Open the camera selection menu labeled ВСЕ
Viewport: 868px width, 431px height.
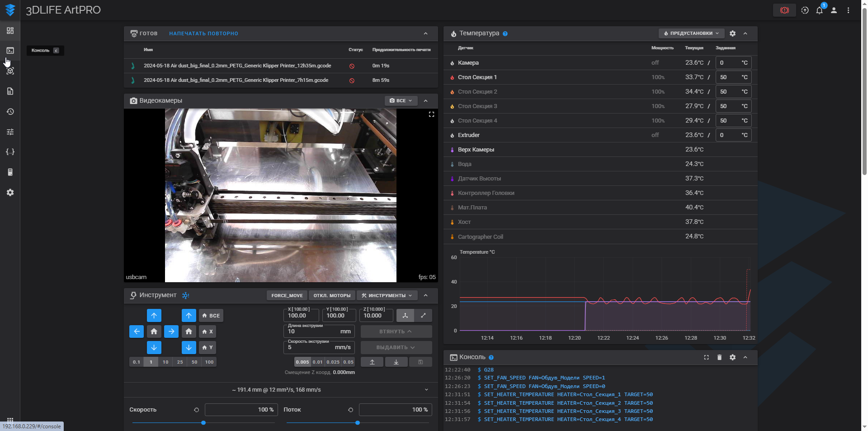pyautogui.click(x=401, y=100)
